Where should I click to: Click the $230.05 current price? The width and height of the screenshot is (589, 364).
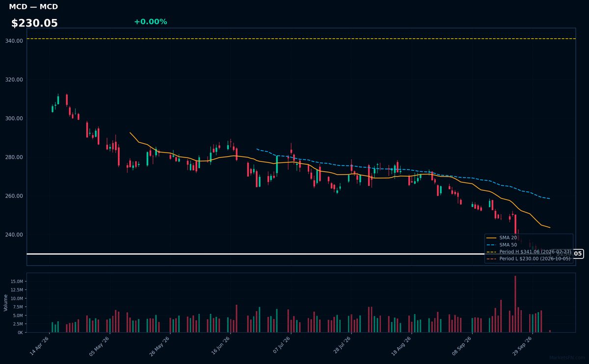[34, 23]
